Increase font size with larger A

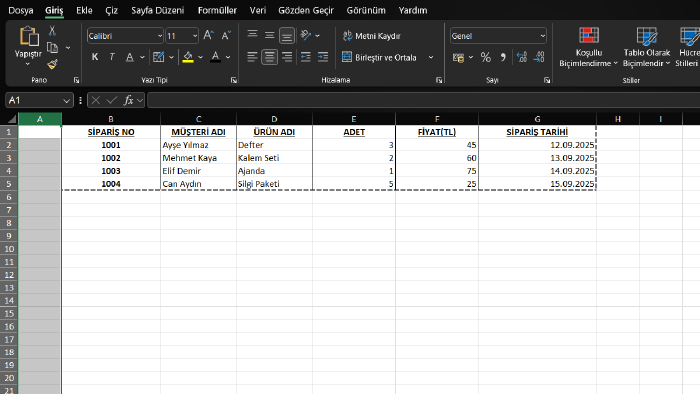208,36
